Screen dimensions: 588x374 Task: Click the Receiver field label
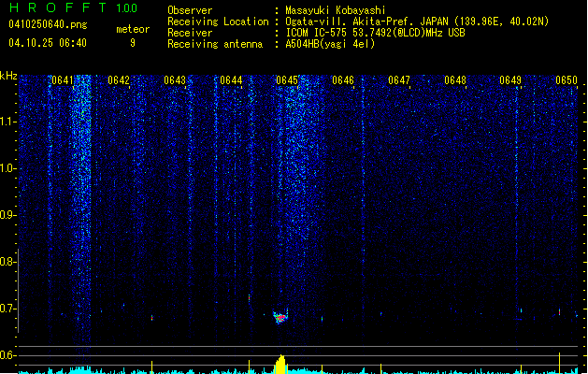[x=190, y=33]
